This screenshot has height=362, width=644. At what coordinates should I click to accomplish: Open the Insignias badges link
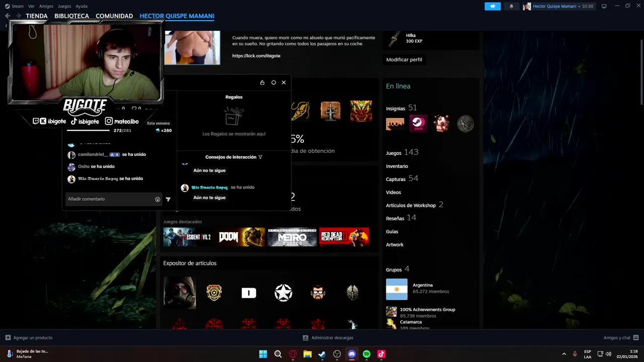(401, 108)
